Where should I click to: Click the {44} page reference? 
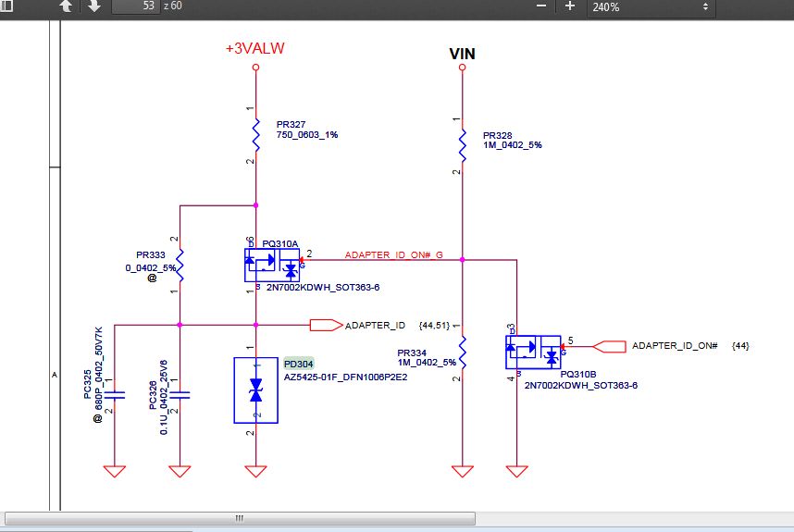pyautogui.click(x=740, y=346)
